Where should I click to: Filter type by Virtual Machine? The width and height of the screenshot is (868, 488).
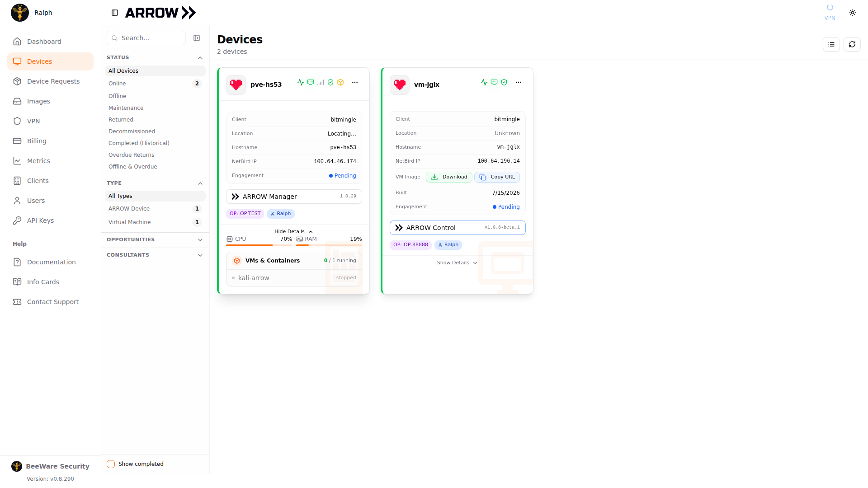pos(155,222)
